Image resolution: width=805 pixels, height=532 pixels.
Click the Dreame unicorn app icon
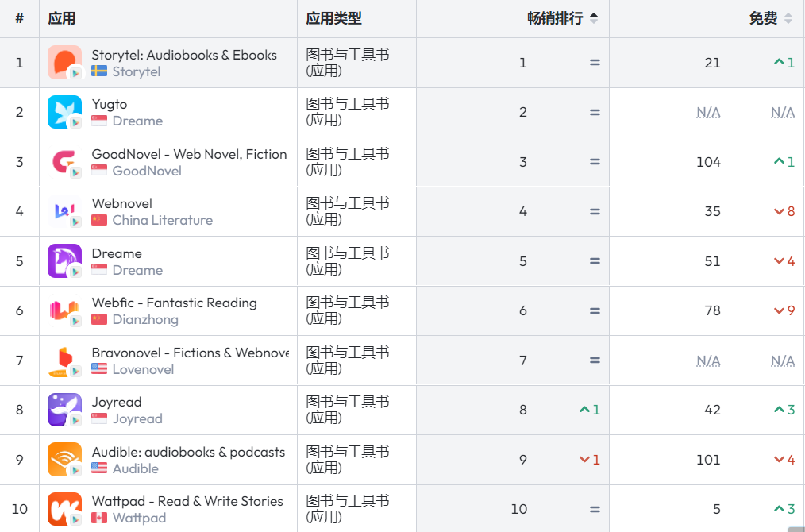tap(64, 260)
